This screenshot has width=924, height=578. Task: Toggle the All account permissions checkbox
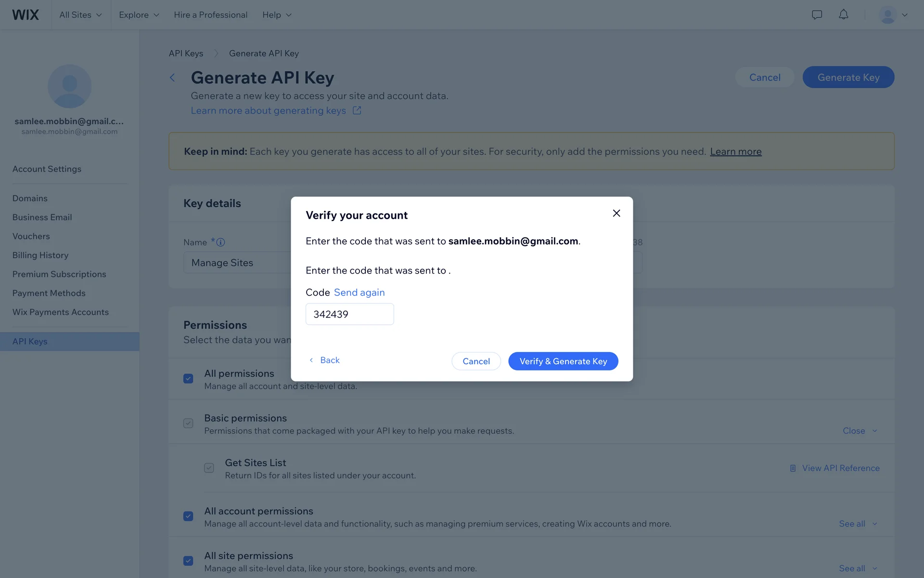point(188,516)
